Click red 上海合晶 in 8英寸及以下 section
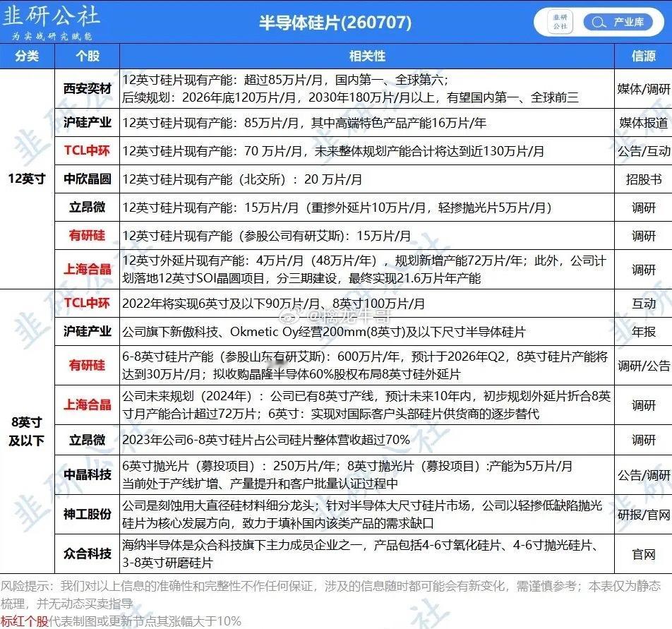The height and width of the screenshot is (629, 672). click(x=87, y=405)
